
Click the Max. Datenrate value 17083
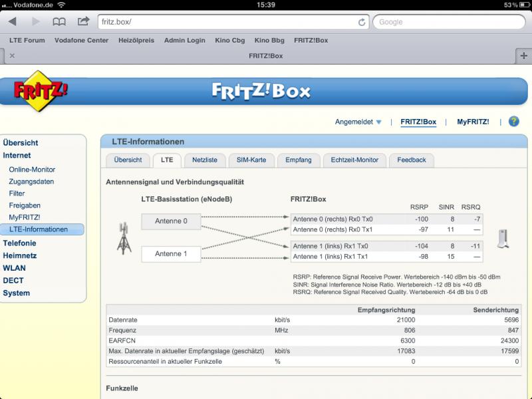pos(406,351)
